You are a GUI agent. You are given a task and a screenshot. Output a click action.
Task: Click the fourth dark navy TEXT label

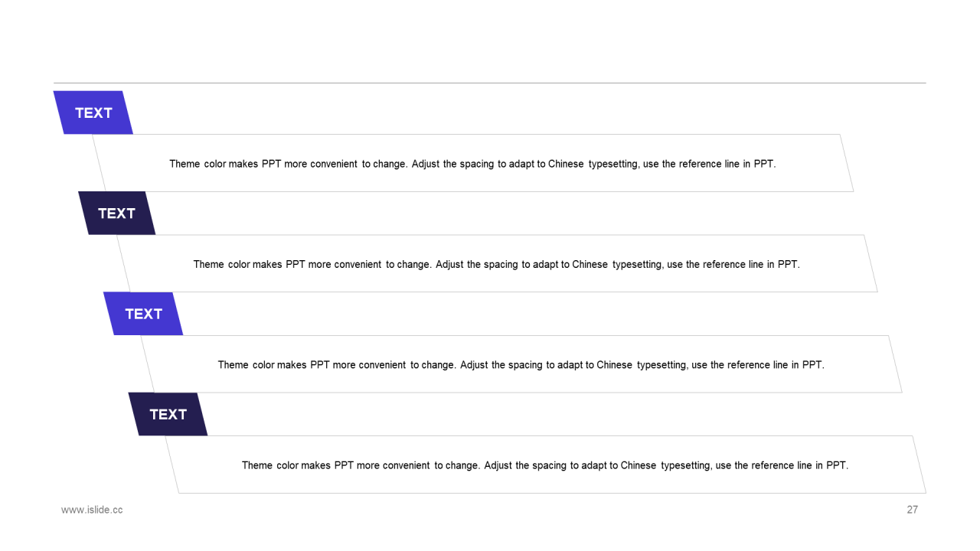pos(168,415)
